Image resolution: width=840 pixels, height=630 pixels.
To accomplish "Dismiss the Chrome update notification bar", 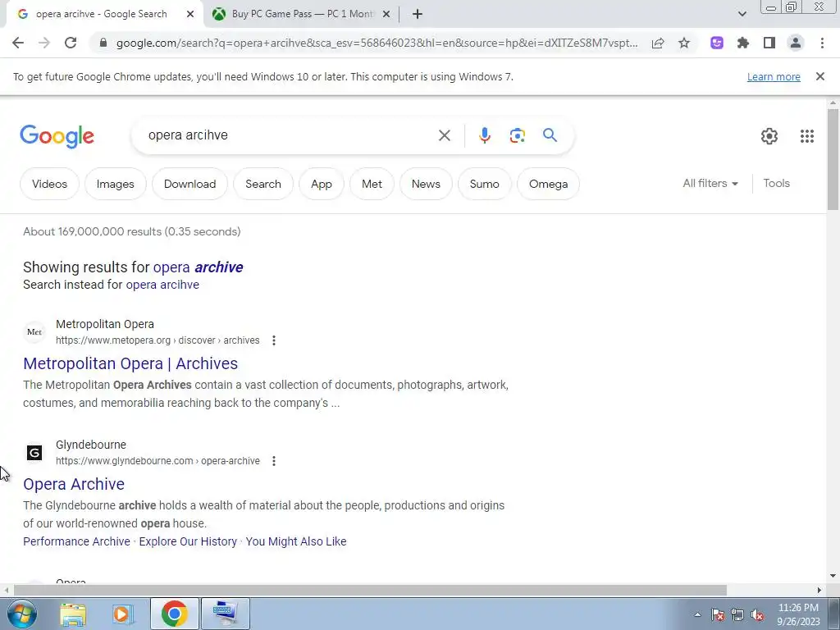I will point(819,76).
